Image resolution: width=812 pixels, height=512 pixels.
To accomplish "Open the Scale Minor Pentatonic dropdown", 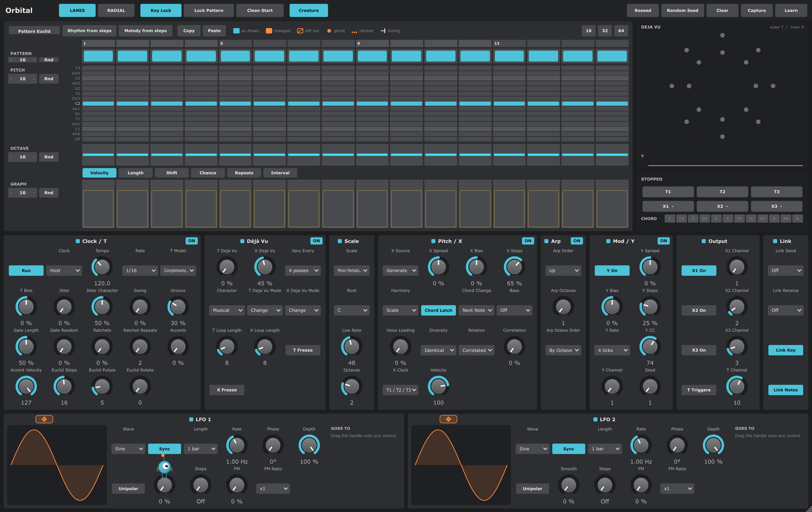I will coord(351,270).
